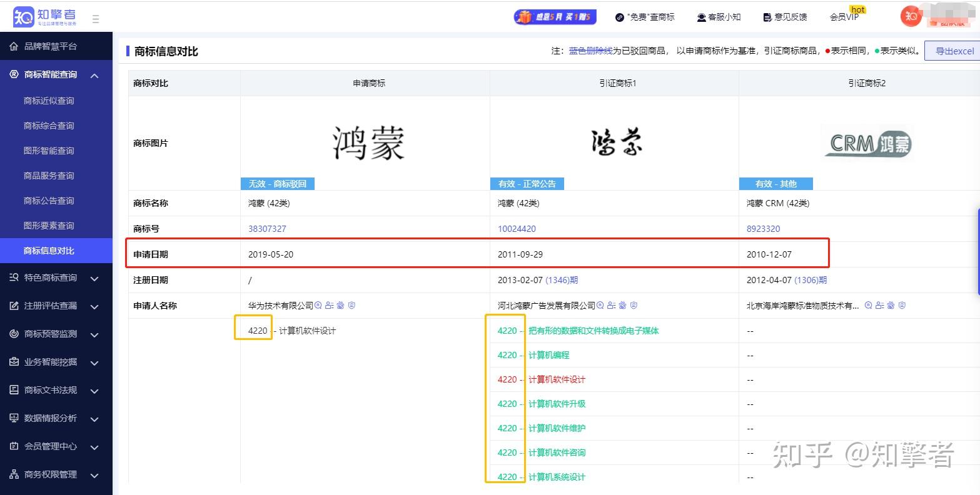
Task: Click the red user avatar icon
Action: 911,16
